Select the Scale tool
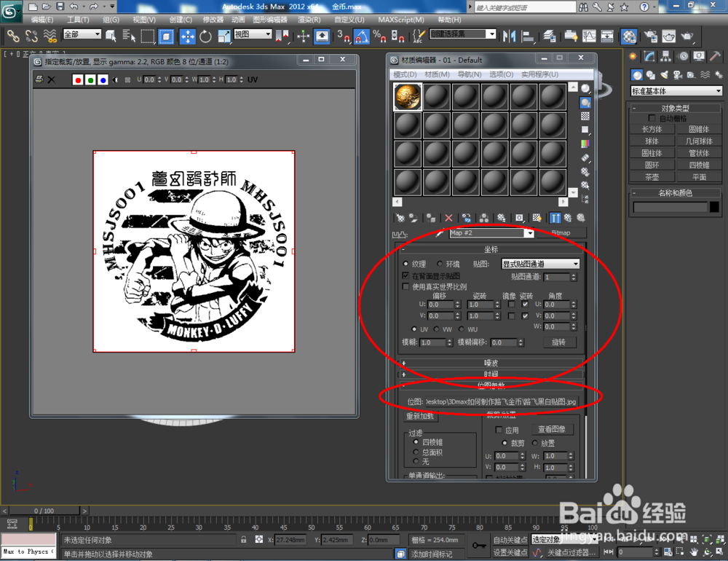 pos(223,36)
